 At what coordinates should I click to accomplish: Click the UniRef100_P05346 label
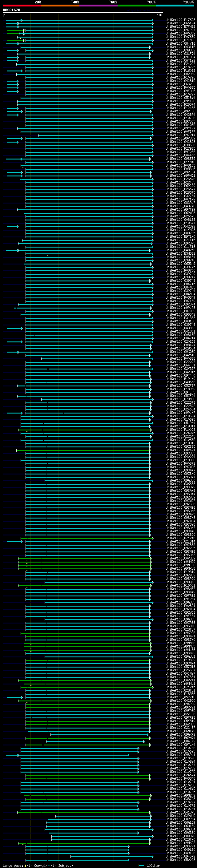point(180,169)
